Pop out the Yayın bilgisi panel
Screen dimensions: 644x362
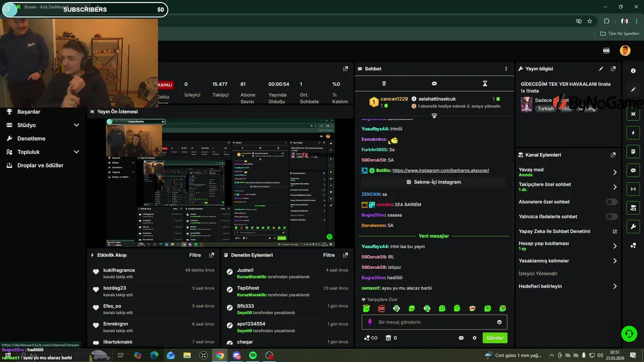[613, 69]
